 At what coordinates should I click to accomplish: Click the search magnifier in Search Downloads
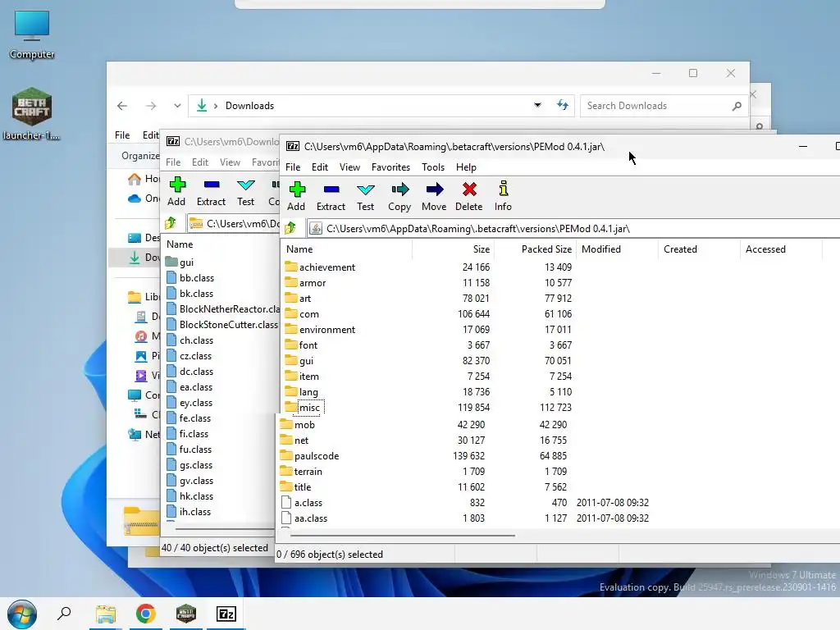pos(737,106)
